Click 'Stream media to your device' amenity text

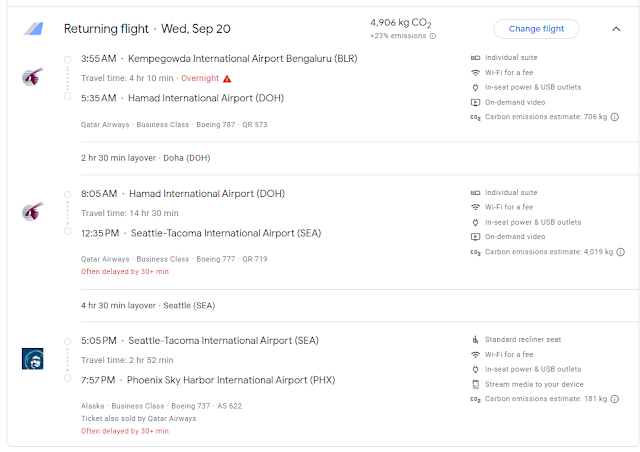click(x=534, y=384)
